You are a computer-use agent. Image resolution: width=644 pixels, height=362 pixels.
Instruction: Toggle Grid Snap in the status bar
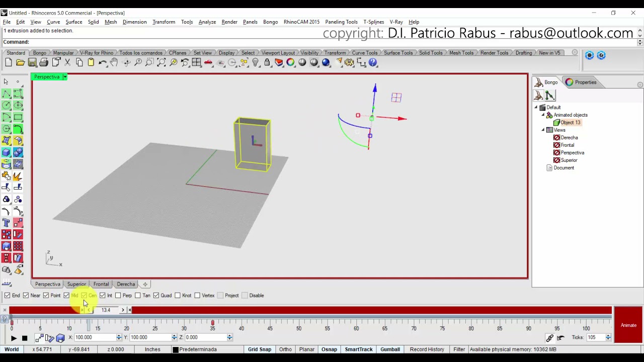coord(259,349)
